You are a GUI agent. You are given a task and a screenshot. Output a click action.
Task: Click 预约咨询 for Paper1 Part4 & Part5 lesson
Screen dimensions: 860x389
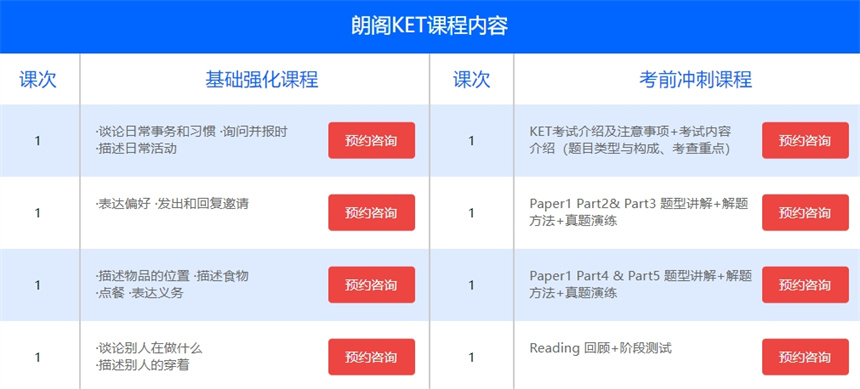coord(805,285)
